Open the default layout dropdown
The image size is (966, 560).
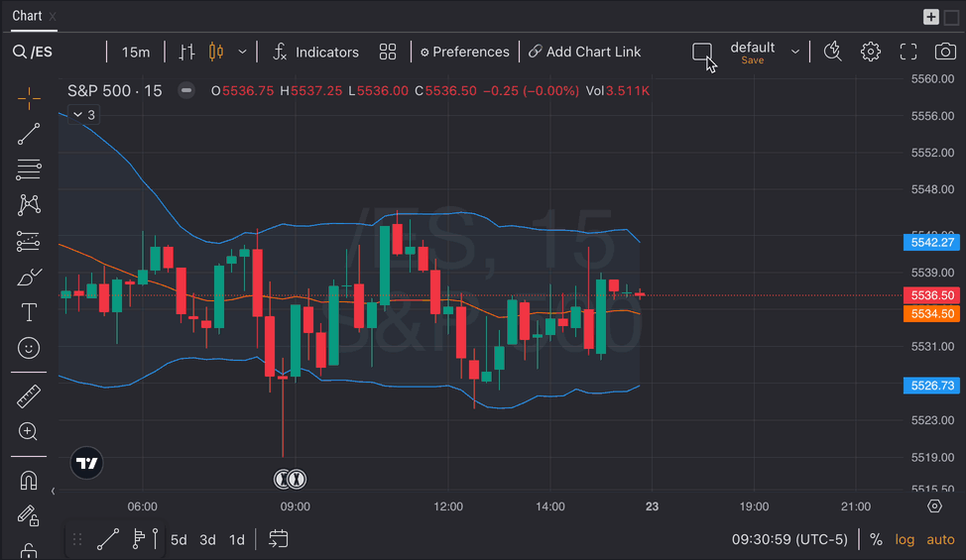tap(794, 52)
